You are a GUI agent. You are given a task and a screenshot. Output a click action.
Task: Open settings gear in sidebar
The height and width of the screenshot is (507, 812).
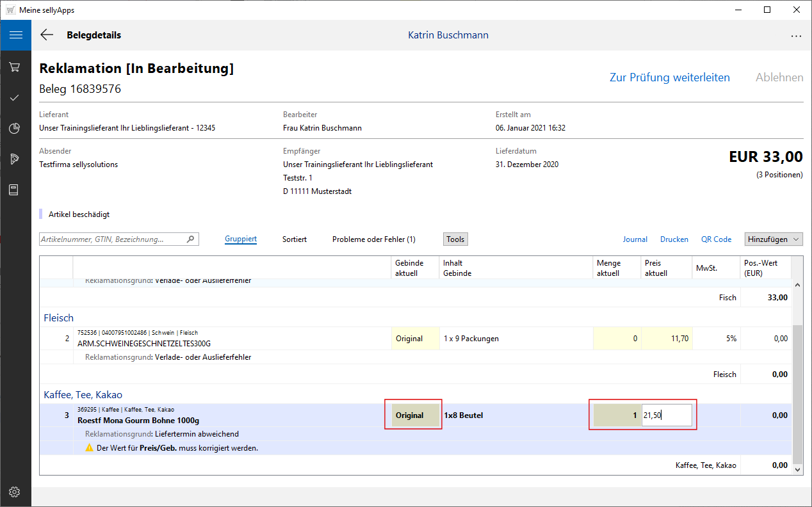15,492
